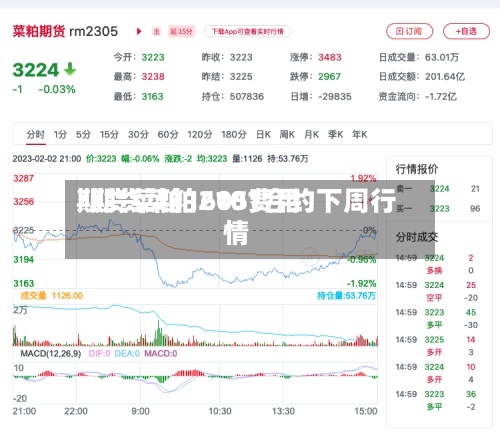Click the 成交量 1126.00 volume label
The width and height of the screenshot is (500, 439).
tap(52, 296)
